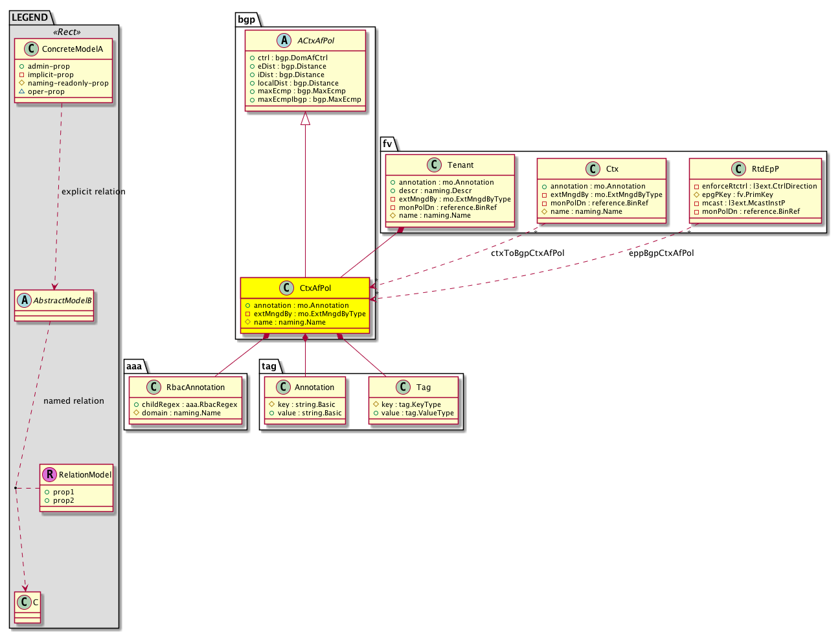The height and width of the screenshot is (635, 840).
Task: Click the pink R RelationModel icon
Action: tap(50, 475)
